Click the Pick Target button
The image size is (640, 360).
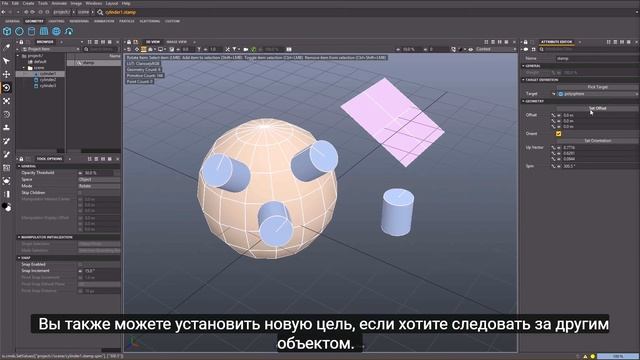tap(598, 87)
